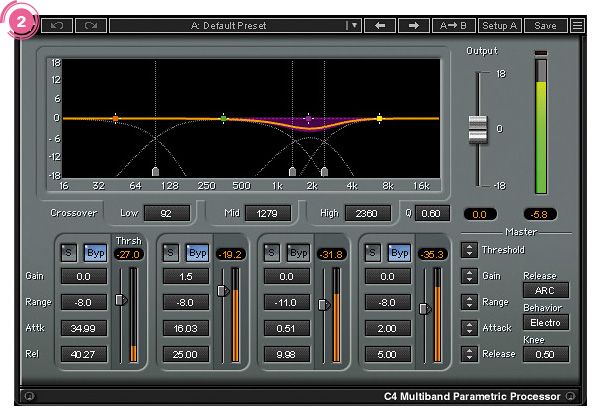Image resolution: width=600 pixels, height=420 pixels.
Task: Click the Knee field showing 0.50
Action: coord(546,354)
